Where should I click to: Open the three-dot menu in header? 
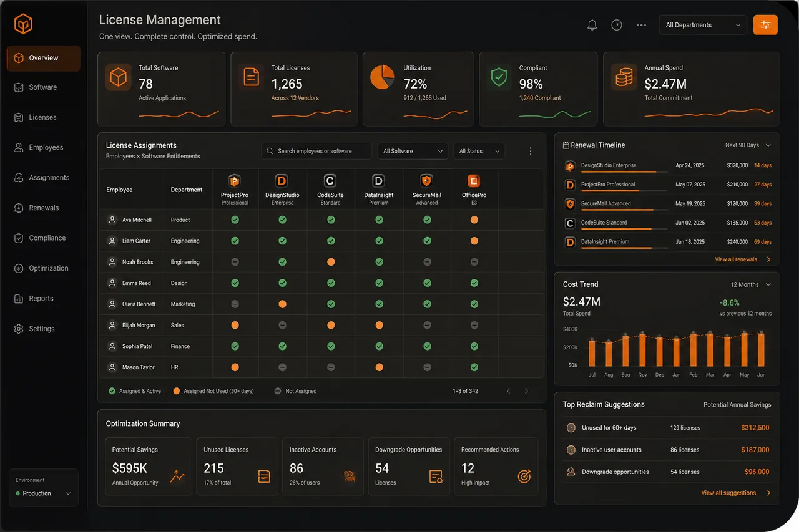point(641,25)
